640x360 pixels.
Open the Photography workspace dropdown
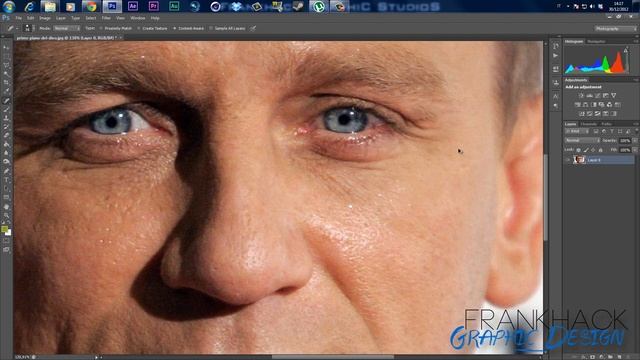[x=615, y=29]
